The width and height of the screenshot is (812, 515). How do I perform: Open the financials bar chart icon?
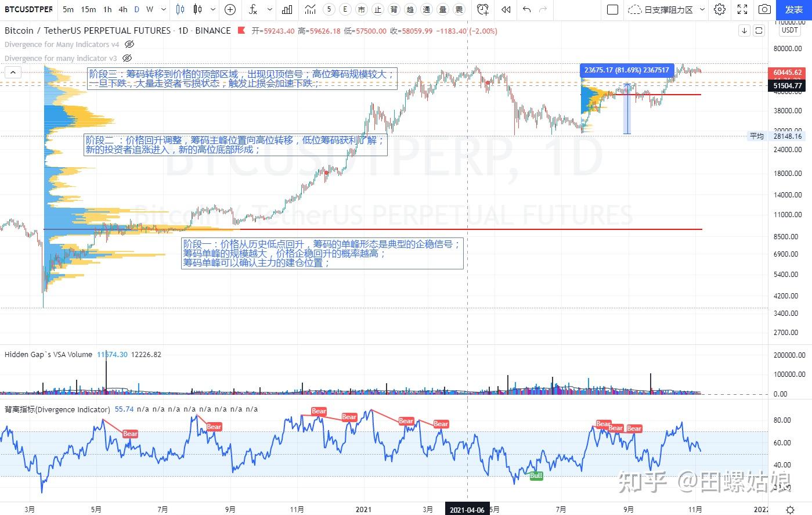287,9
